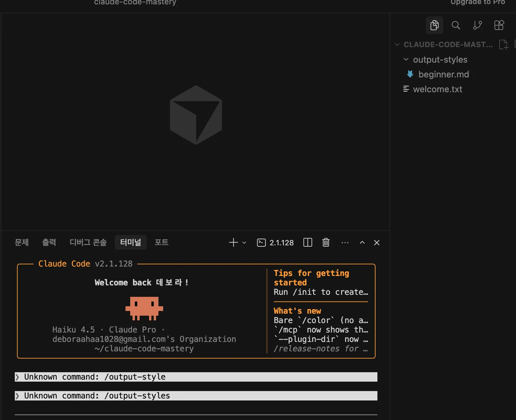Viewport: 516px width, 420px height.
Task: Kill terminal with the trash icon
Action: 326,243
